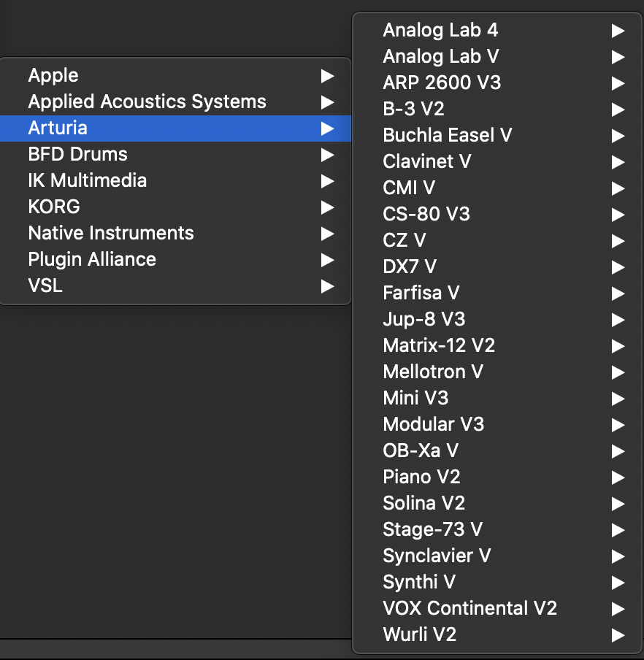Viewport: 644px width, 660px height.
Task: Choose ARP 2600 V3 from Arturia list
Action: pyautogui.click(x=442, y=82)
